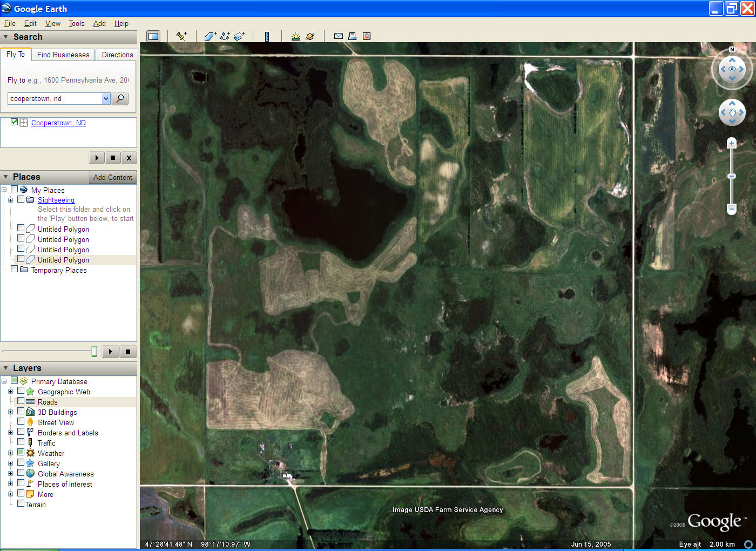This screenshot has width=756, height=551.
Task: Clear search results with X button
Action: pos(129,158)
